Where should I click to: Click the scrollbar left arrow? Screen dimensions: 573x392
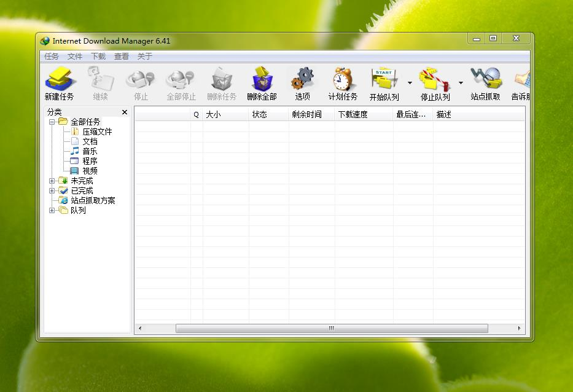140,328
